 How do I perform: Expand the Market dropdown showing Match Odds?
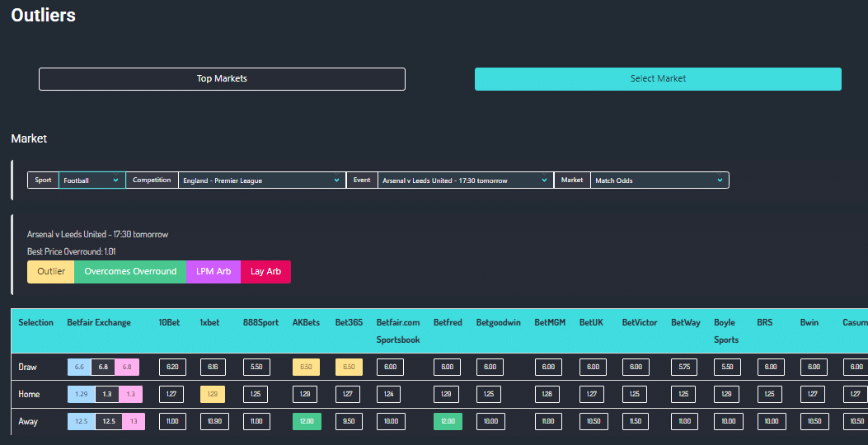[x=659, y=180]
